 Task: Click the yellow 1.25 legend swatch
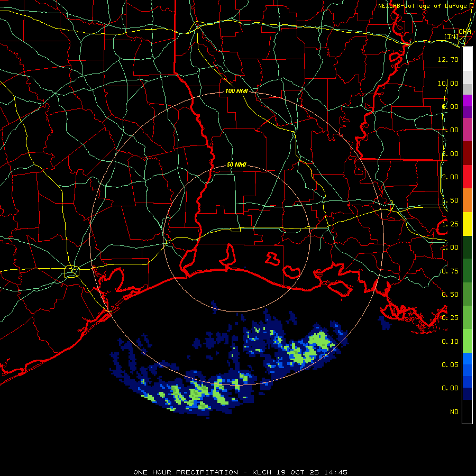coord(467,224)
